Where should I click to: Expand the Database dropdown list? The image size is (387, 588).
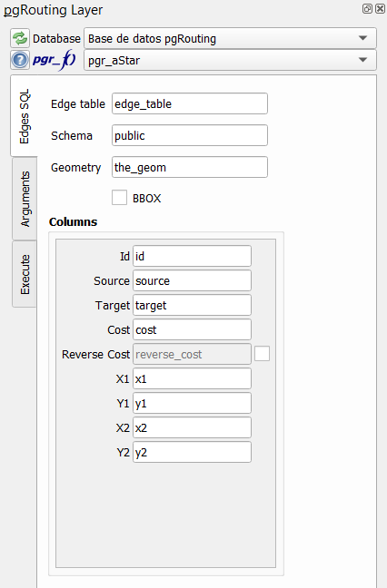point(230,38)
